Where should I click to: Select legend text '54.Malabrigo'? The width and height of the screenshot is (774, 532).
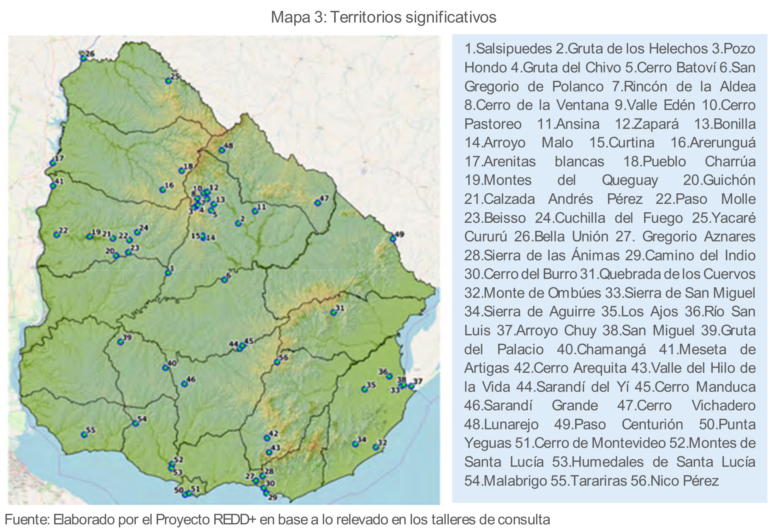[506, 481]
